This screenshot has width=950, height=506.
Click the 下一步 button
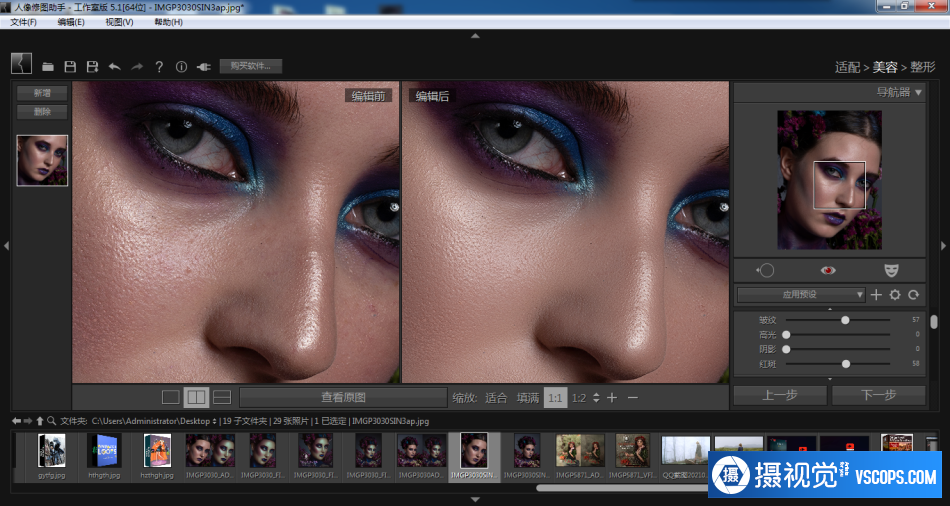tap(879, 396)
